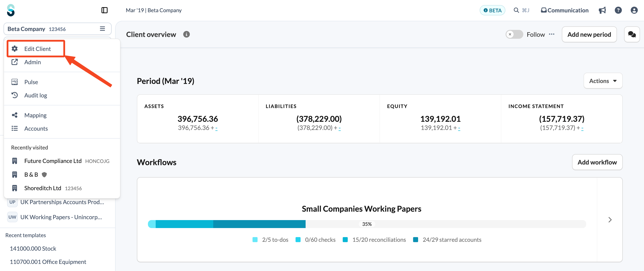Open Mapping from the menu
This screenshot has height=271, width=644.
(x=35, y=115)
